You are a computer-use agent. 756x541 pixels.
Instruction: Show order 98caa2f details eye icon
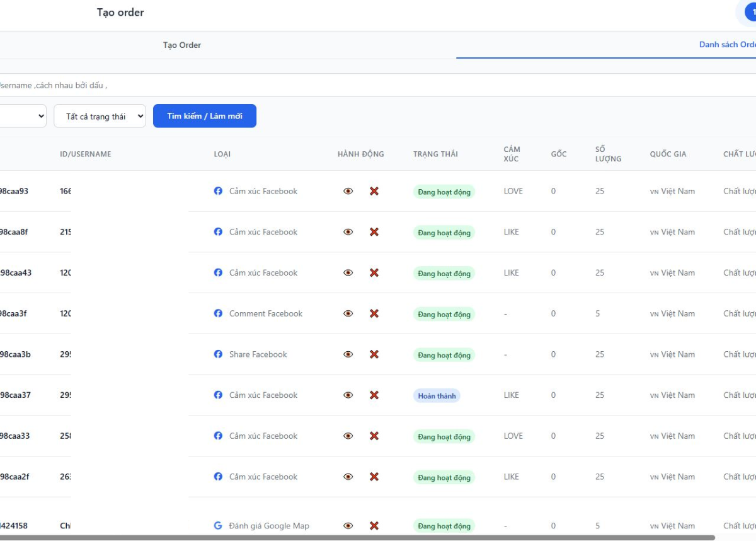tap(348, 477)
